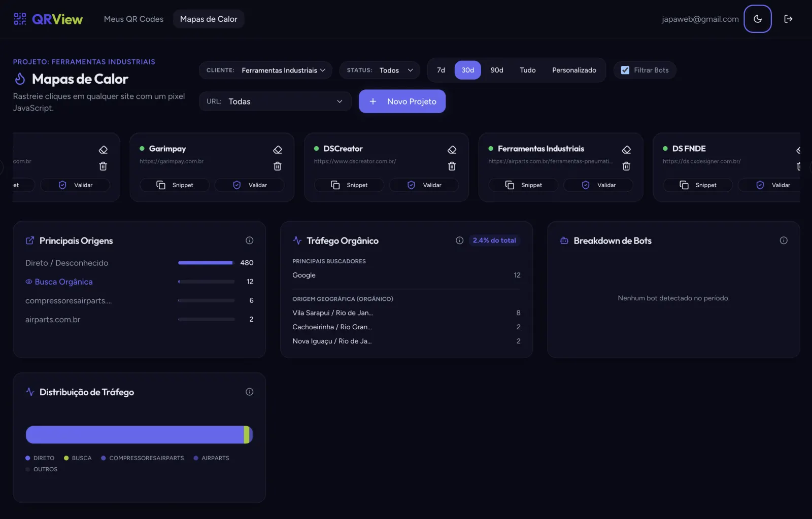Copy Snippet for DS FNDE
The height and width of the screenshot is (519, 812).
698,185
